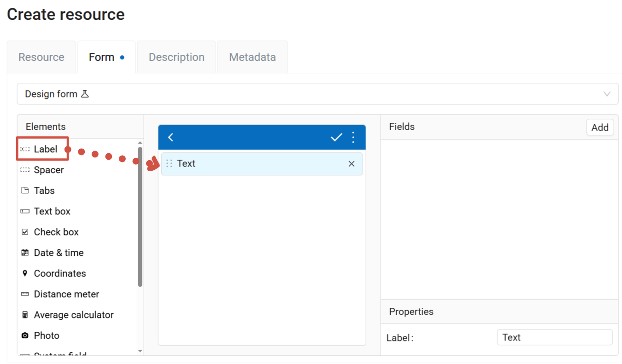
Task: Confirm with the checkmark in preview header
Action: (x=336, y=137)
